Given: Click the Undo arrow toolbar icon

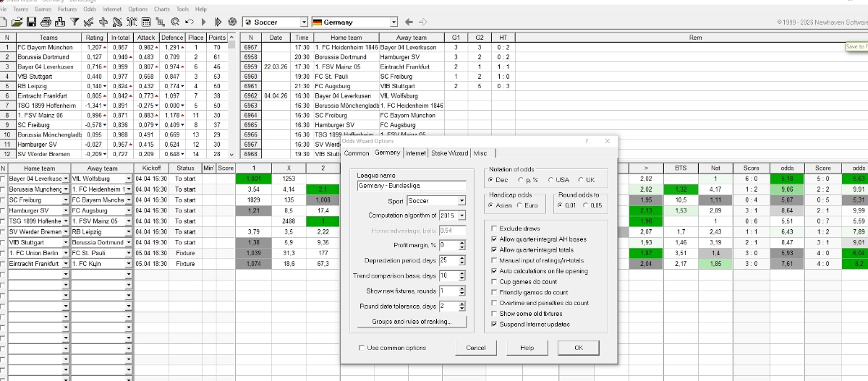Looking at the screenshot, I should pyautogui.click(x=187, y=22).
